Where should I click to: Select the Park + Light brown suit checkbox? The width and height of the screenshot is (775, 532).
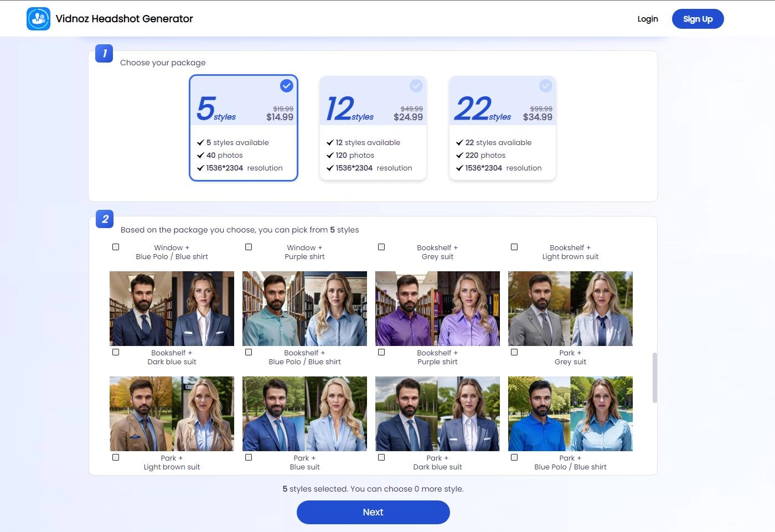pyautogui.click(x=116, y=458)
